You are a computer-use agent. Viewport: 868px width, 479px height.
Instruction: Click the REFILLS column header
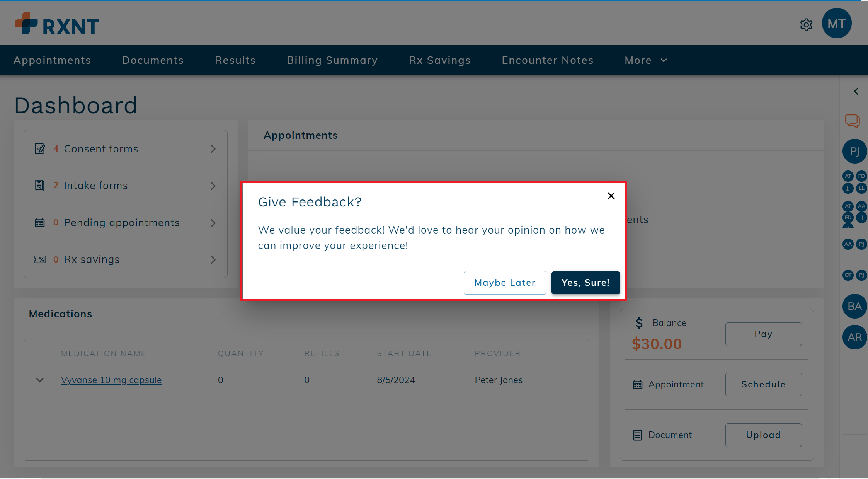322,353
